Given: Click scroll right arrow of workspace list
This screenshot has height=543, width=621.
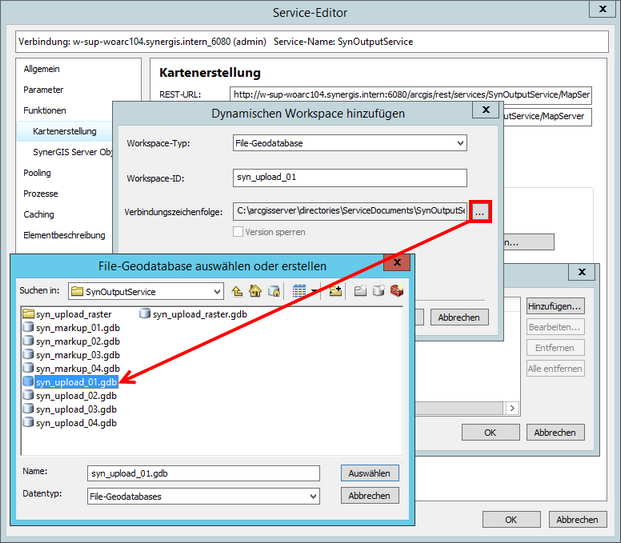Looking at the screenshot, I should (x=512, y=408).
